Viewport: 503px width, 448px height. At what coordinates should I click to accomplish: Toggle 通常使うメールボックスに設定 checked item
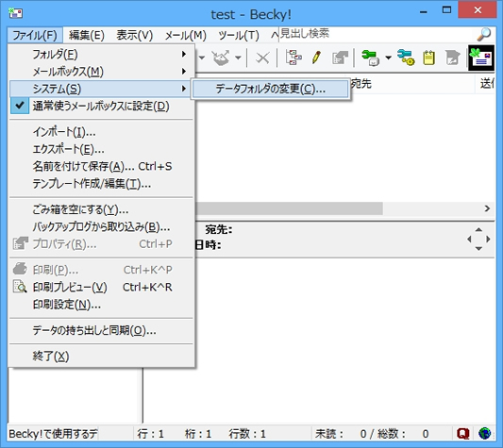pos(102,107)
